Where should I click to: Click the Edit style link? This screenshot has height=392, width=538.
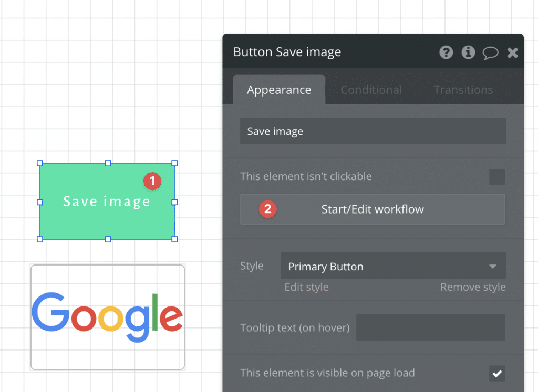coord(306,287)
